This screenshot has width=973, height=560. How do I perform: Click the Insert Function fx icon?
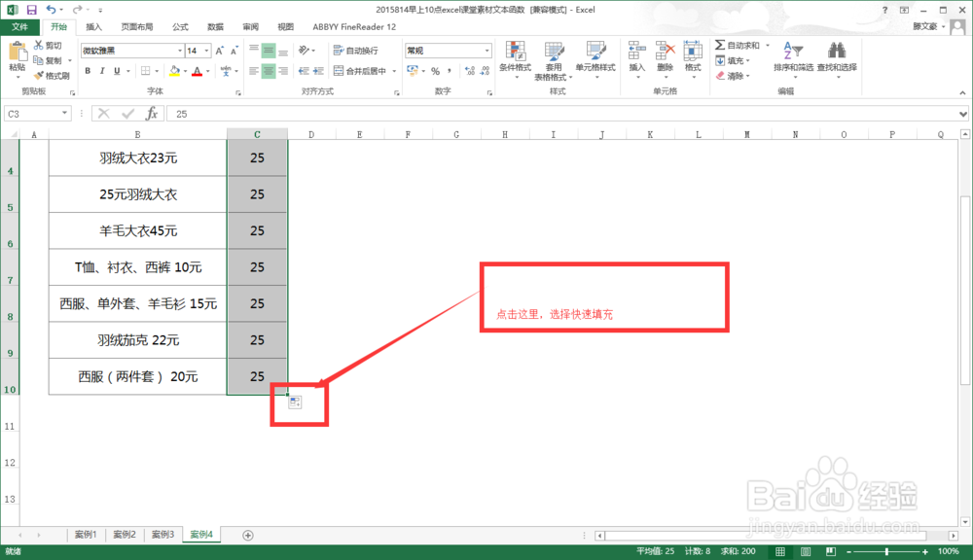[x=152, y=114]
